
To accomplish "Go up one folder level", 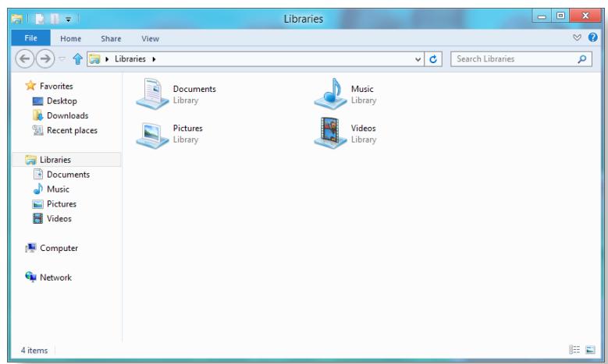I will pos(77,59).
